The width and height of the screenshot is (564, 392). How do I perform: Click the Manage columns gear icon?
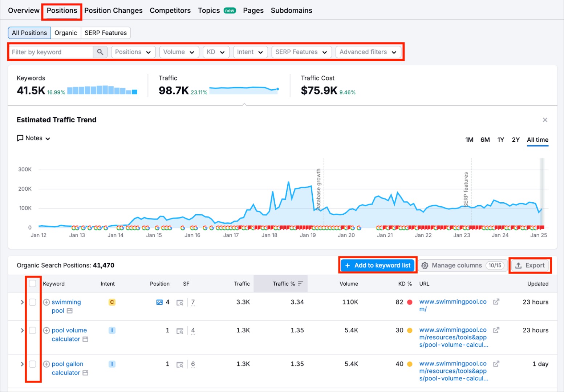tap(425, 266)
